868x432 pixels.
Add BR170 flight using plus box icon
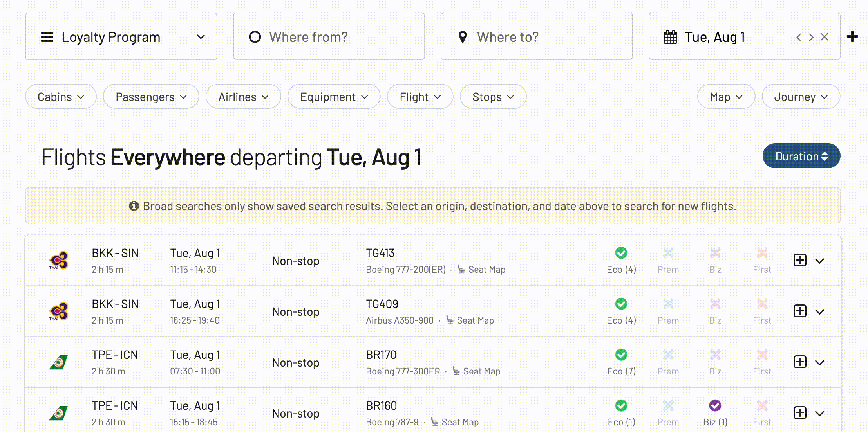coord(800,362)
